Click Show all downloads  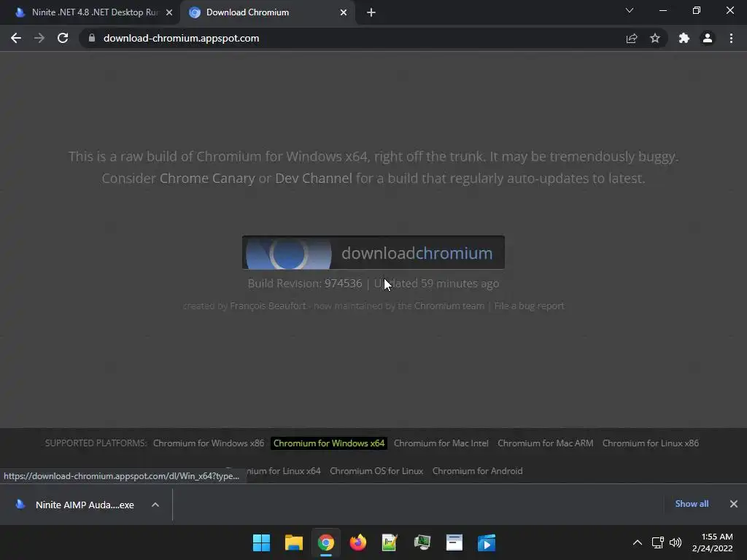[692, 504]
